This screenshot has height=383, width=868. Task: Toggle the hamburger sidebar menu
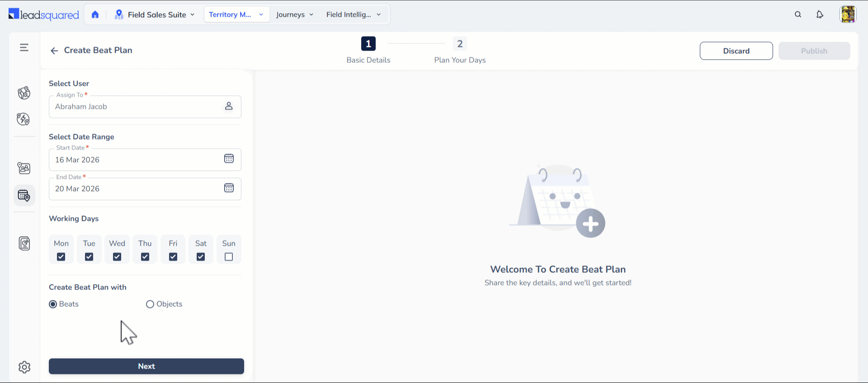[24, 47]
